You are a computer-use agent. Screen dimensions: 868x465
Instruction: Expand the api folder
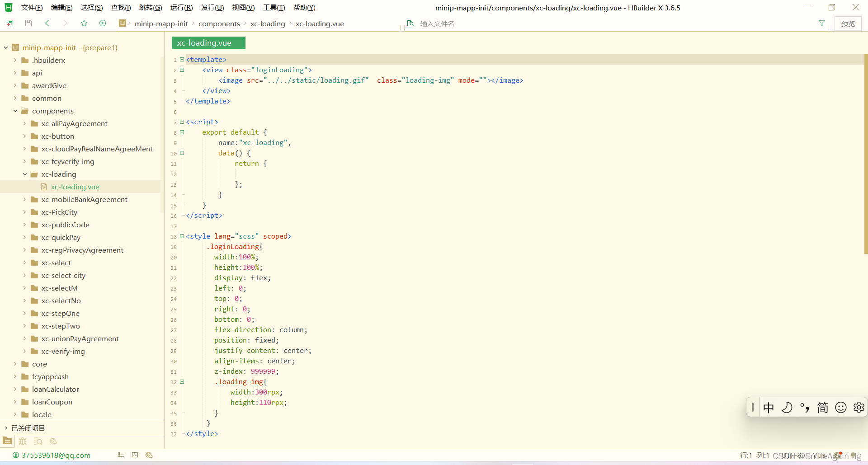click(15, 73)
